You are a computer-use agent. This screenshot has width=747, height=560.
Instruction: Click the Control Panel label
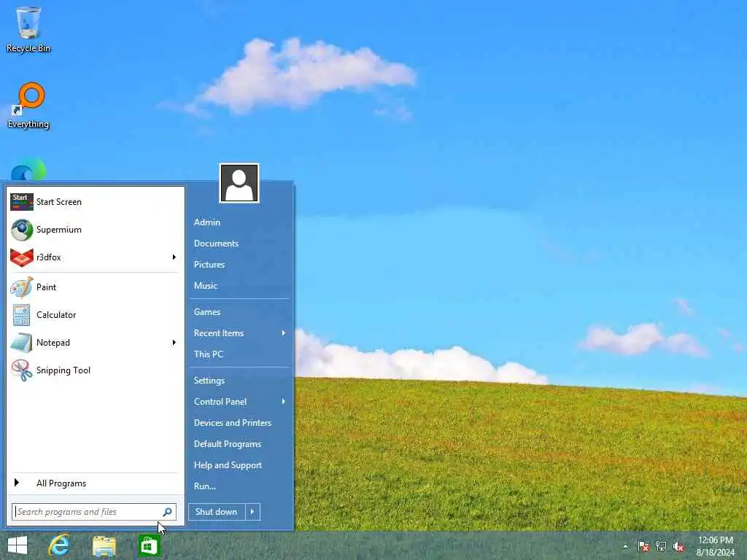[220, 402]
